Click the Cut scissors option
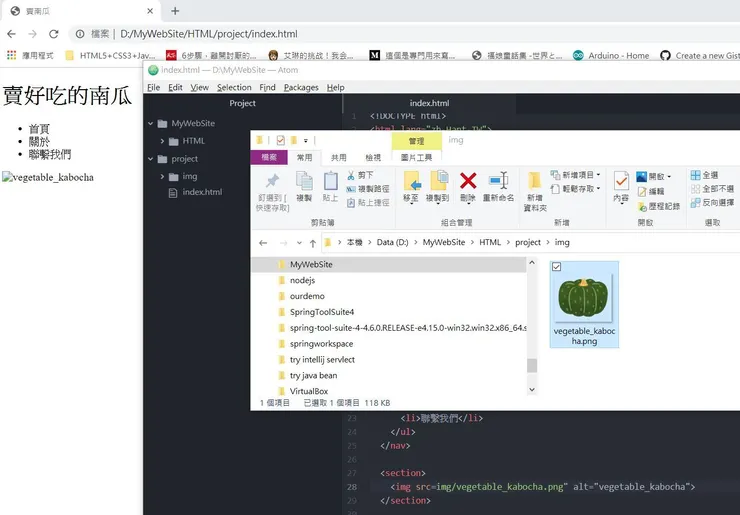740x515 pixels. point(361,175)
